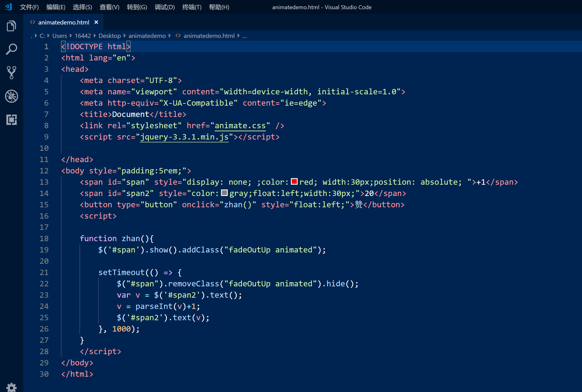Open the 帮助(H) menu
Viewport: 582px width, 392px height.
click(x=219, y=7)
